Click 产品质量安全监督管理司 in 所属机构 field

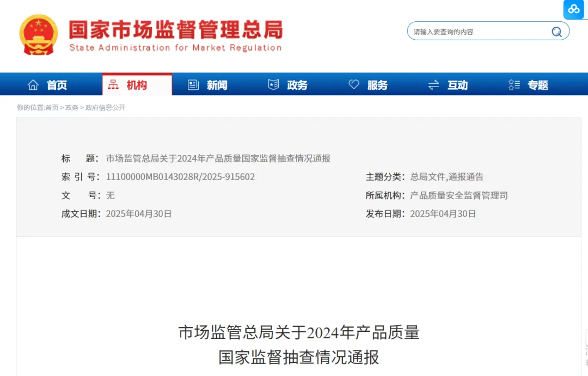click(x=460, y=195)
